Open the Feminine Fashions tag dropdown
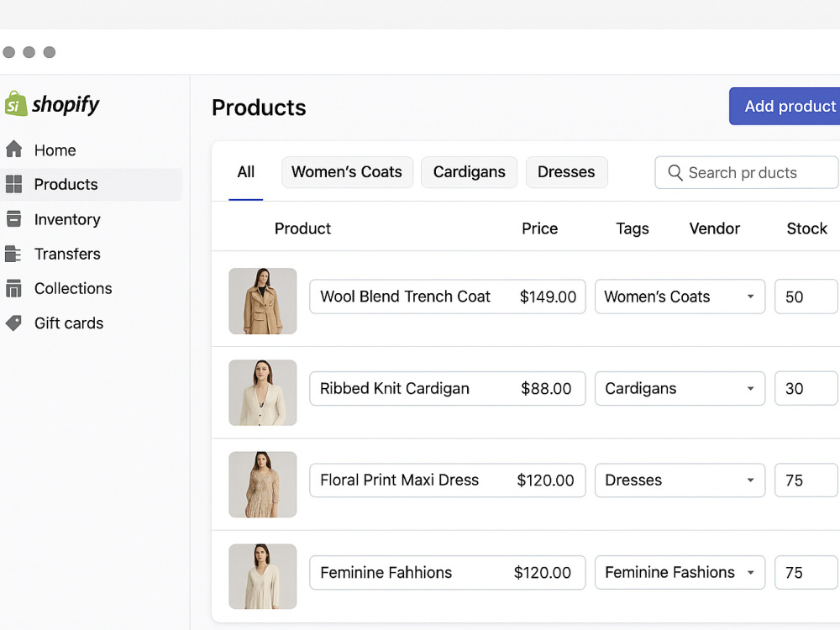This screenshot has width=840, height=630. (x=750, y=572)
